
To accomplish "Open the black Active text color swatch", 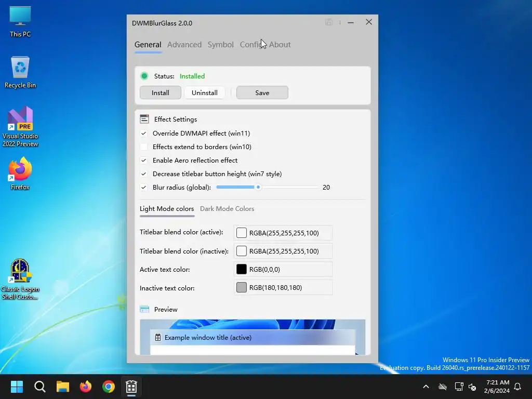I will point(241,270).
